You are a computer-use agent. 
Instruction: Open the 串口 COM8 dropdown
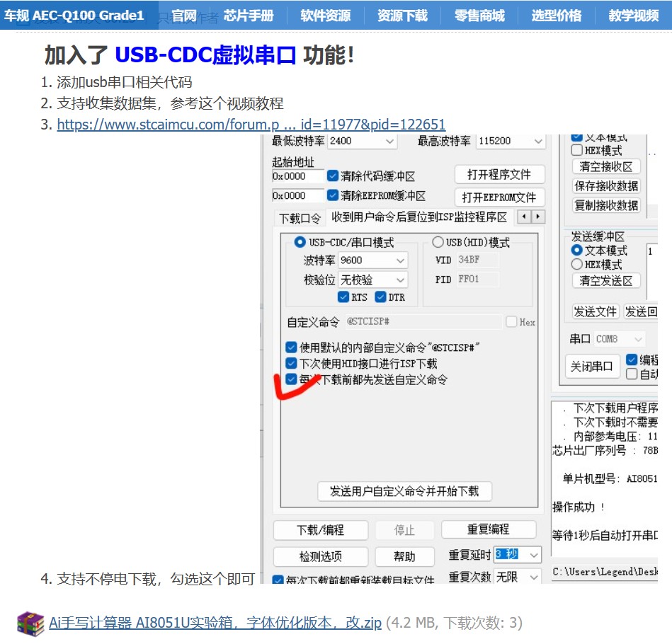(620, 339)
